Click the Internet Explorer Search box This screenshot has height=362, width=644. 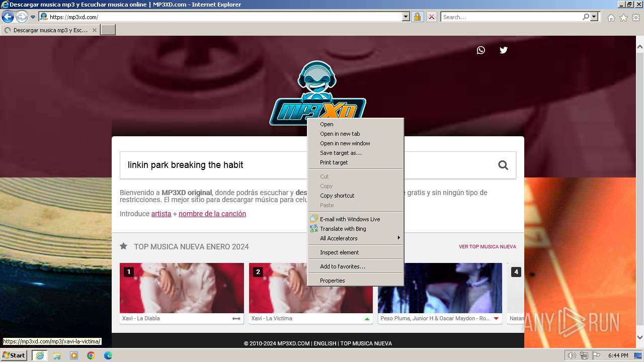pyautogui.click(x=511, y=17)
